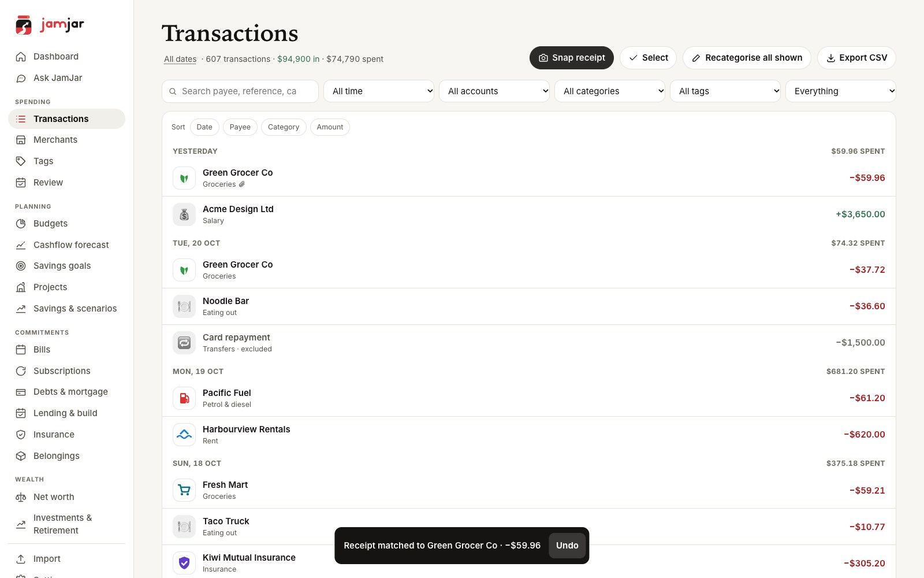924x578 pixels.
Task: Click the Budgets pie chart icon
Action: [21, 224]
